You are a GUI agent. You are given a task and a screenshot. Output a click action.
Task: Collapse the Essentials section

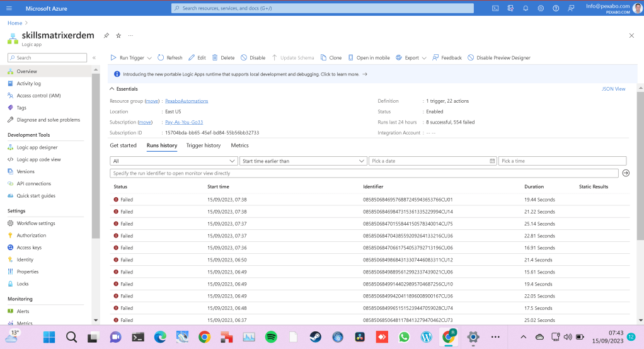click(x=124, y=89)
